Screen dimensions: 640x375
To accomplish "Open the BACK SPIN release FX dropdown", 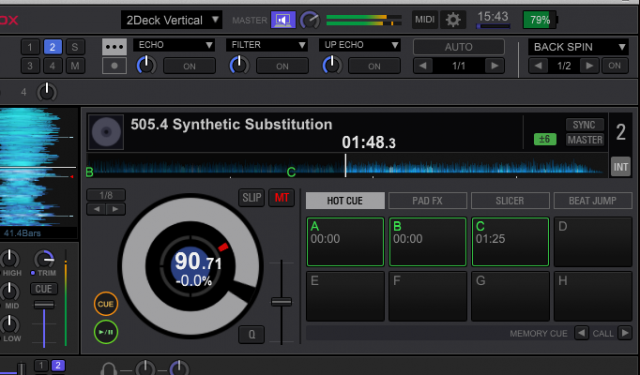I will 579,47.
